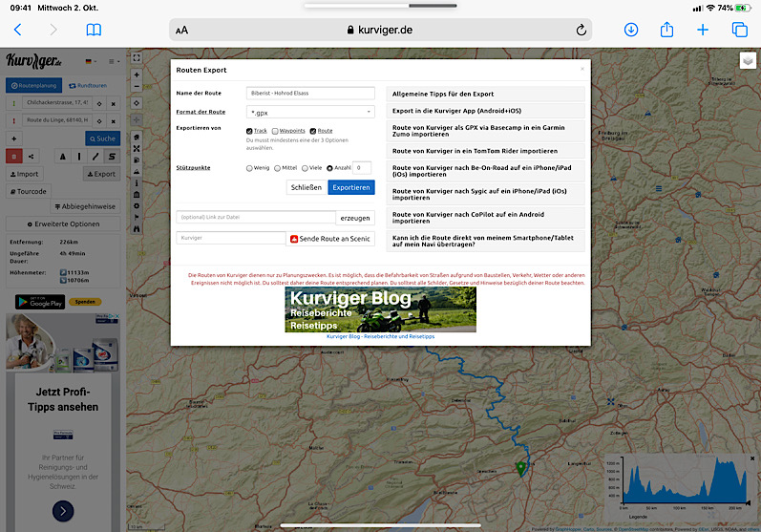
Task: Expand Smartphone/Tablet to Navi transfer question
Action: click(x=485, y=241)
